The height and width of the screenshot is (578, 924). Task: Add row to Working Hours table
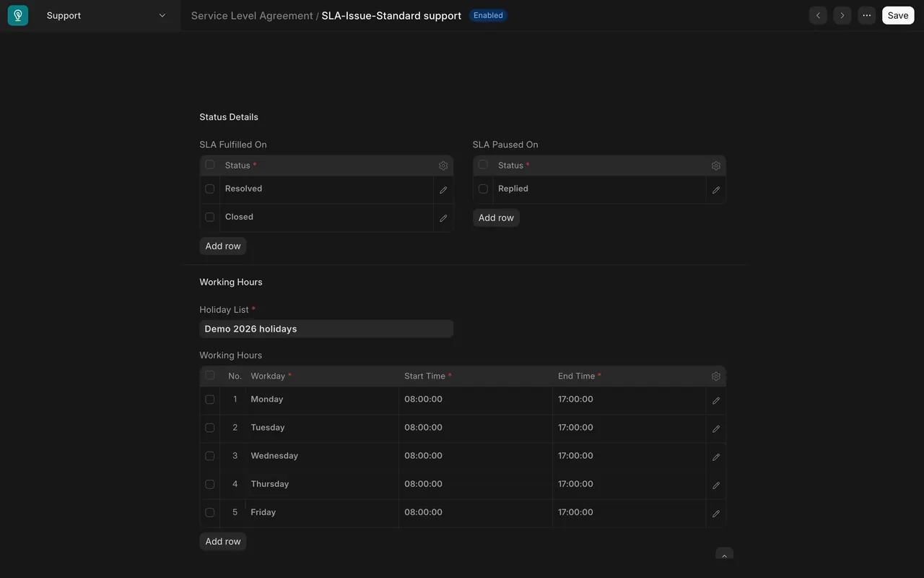click(223, 542)
